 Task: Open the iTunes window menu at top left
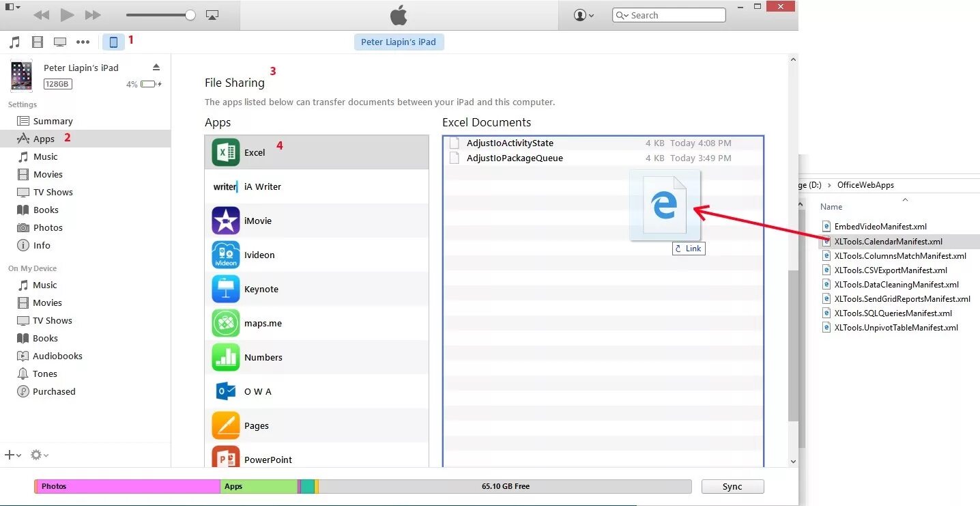13,7
